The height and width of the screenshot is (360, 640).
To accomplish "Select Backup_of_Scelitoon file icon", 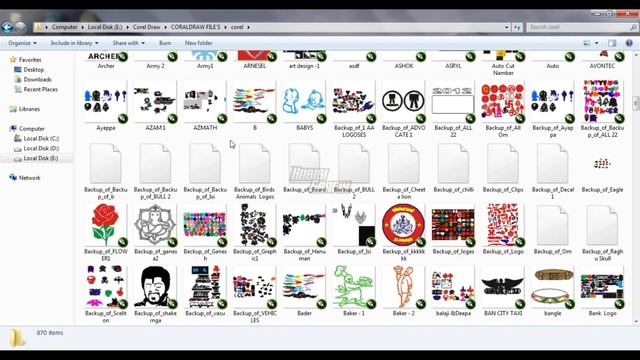I will 106,287.
